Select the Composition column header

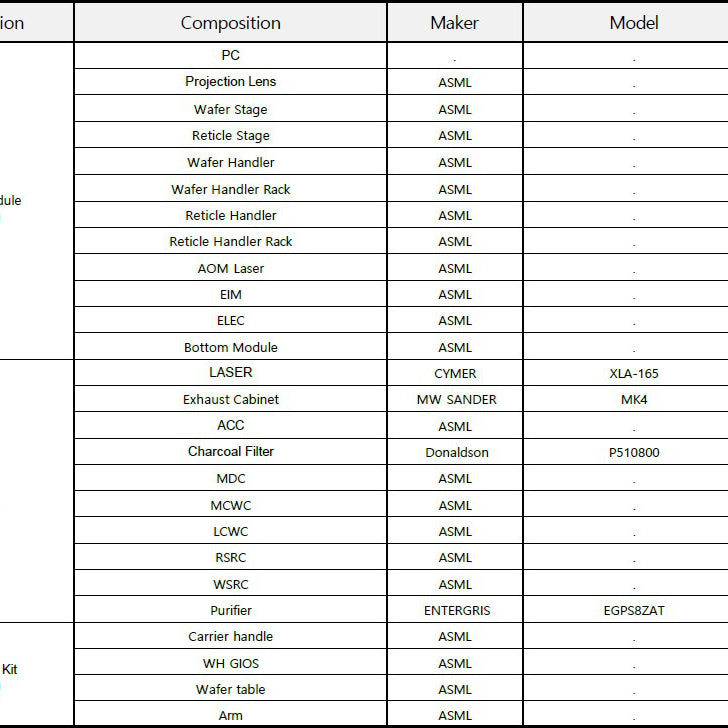point(230,23)
